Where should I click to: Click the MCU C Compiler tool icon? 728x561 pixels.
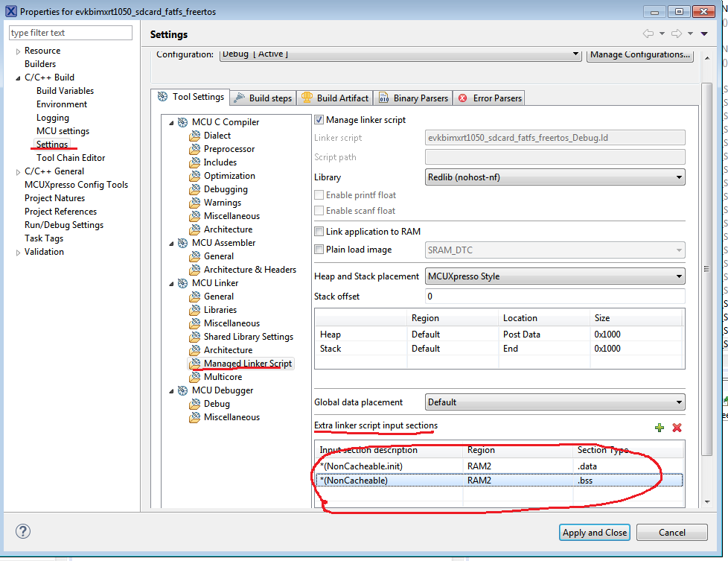[x=183, y=122]
